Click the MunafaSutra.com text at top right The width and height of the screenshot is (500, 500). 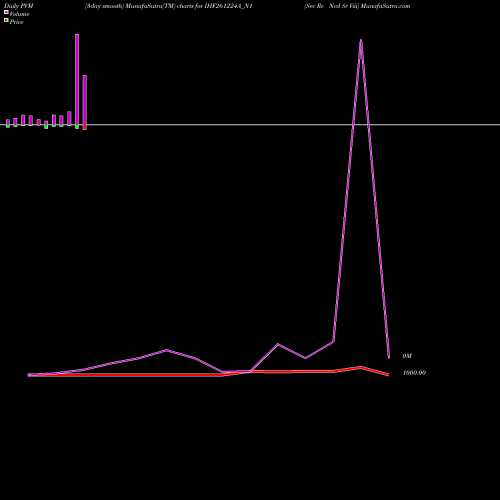coord(385,6)
